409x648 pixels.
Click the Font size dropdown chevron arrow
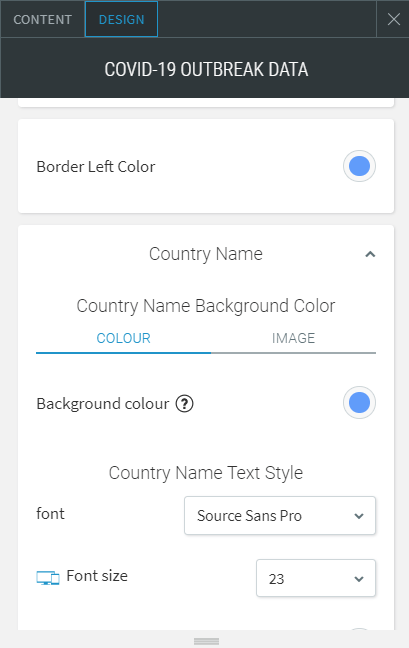(359, 579)
